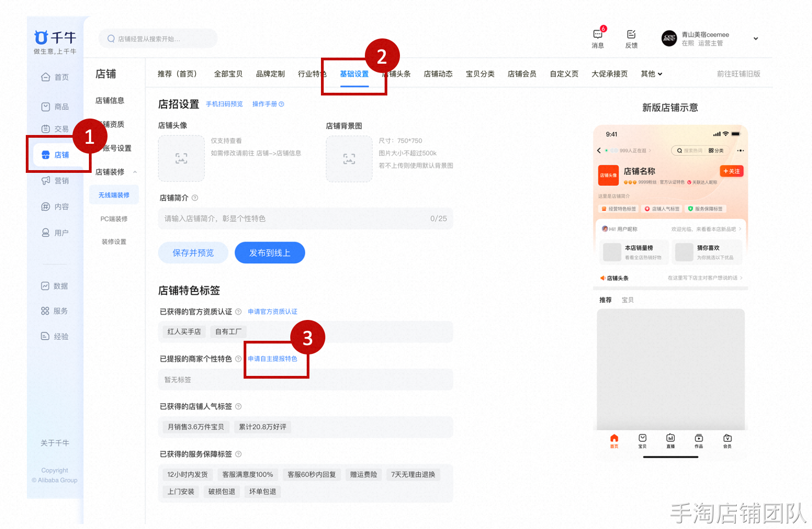
Task: Click help icon beside 已获得的官方资质认证
Action: pyautogui.click(x=238, y=312)
